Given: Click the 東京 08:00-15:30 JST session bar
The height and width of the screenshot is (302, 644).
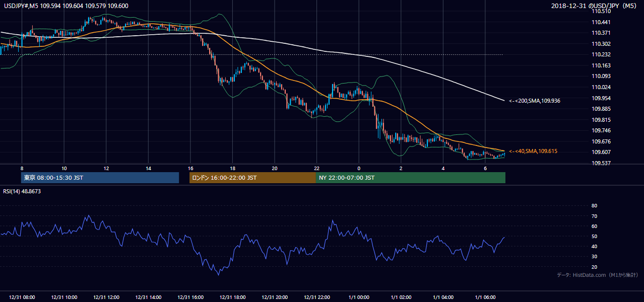Looking at the screenshot, I should coord(100,178).
